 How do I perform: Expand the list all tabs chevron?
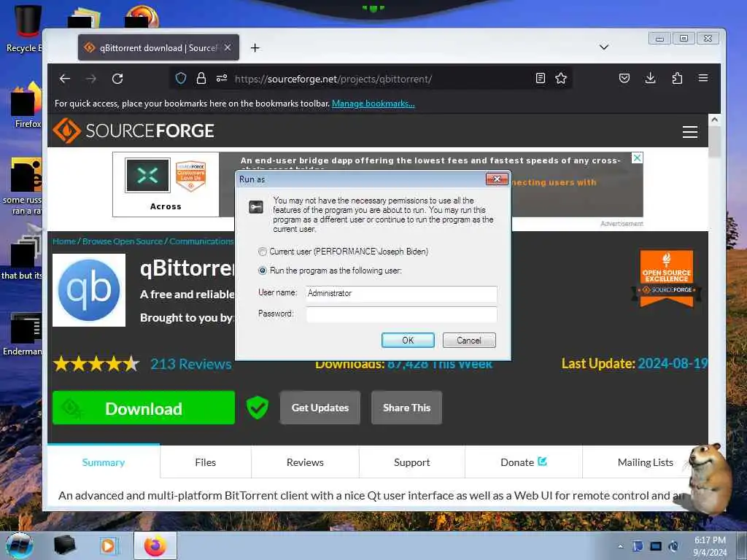coord(603,47)
